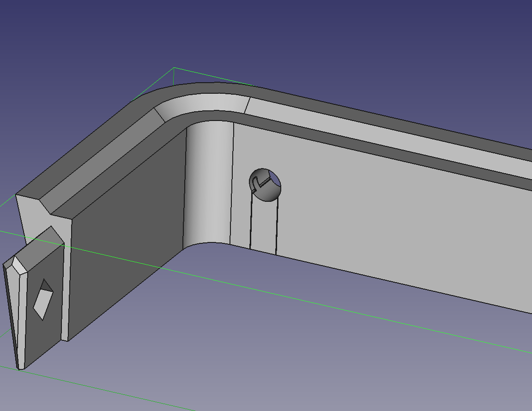532x411 pixels.
Task: Select the rounded vertical inner corner face
Action: tap(208, 183)
